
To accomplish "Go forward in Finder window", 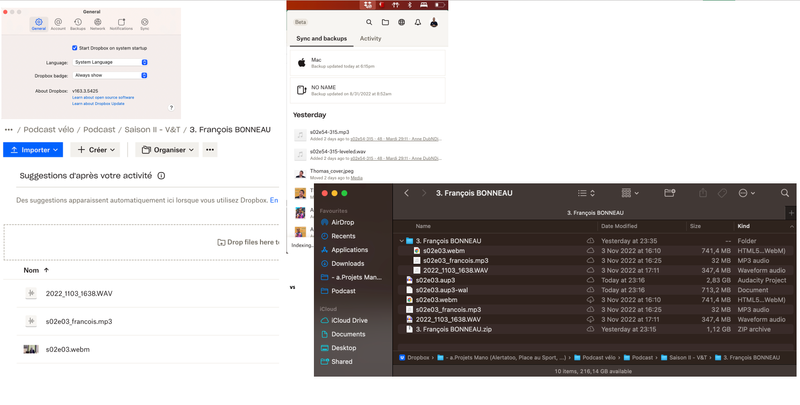I will pyautogui.click(x=423, y=193).
